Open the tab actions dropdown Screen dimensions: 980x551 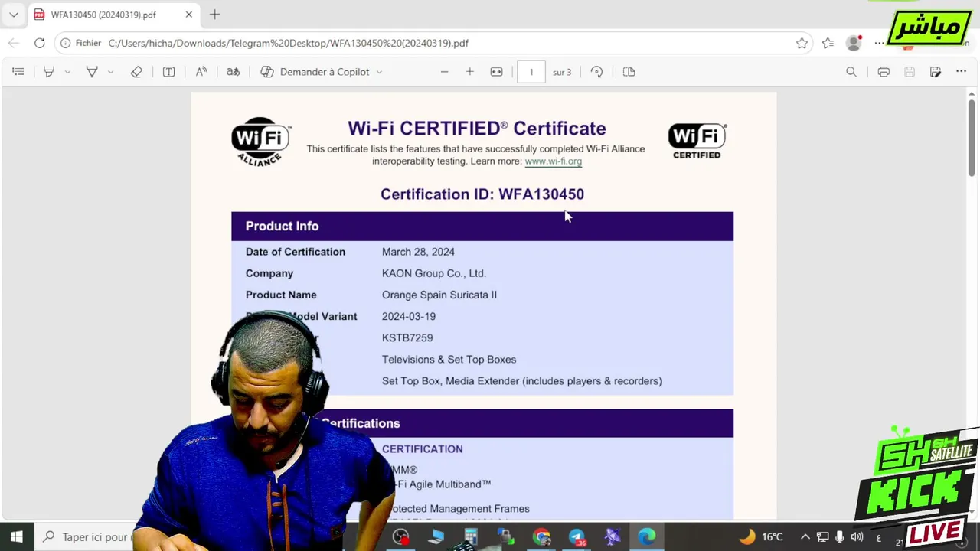[13, 15]
